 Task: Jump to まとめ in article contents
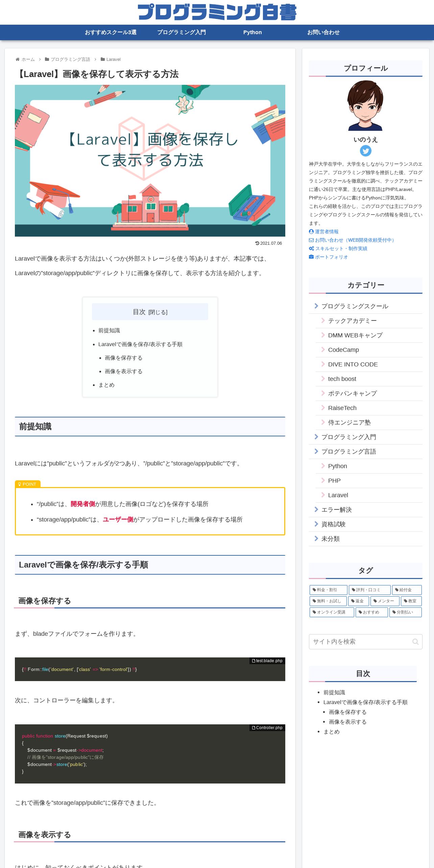pyautogui.click(x=106, y=385)
